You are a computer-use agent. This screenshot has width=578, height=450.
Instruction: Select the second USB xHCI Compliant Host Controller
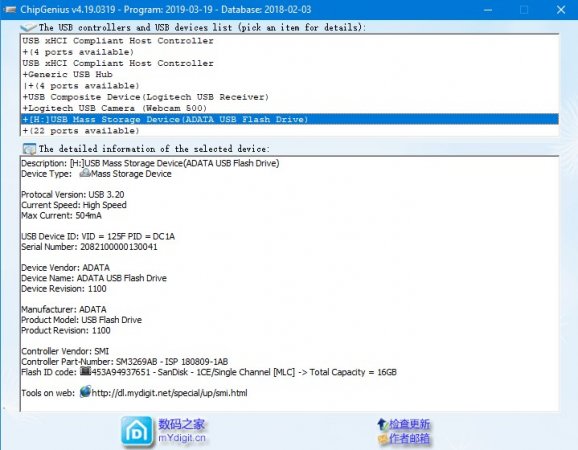(x=289, y=63)
